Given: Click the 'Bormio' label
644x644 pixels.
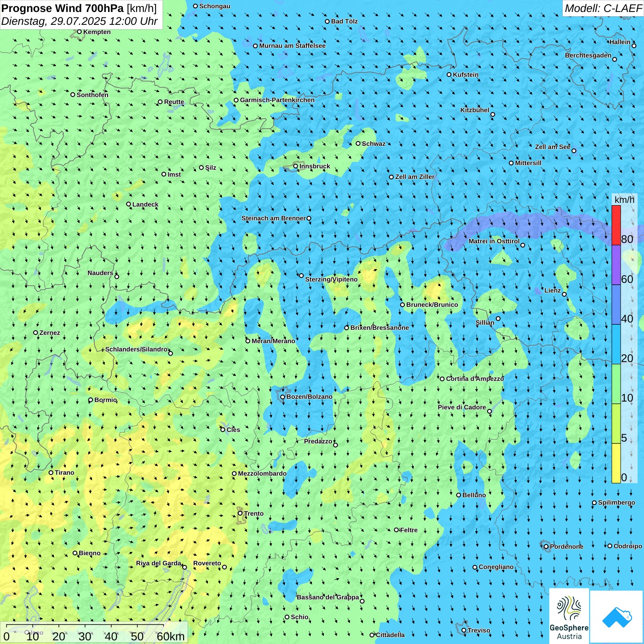Looking at the screenshot, I should (x=106, y=400).
